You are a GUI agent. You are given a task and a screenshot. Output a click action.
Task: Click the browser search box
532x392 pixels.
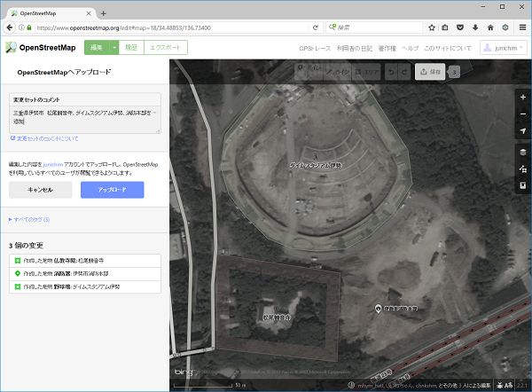click(x=374, y=27)
